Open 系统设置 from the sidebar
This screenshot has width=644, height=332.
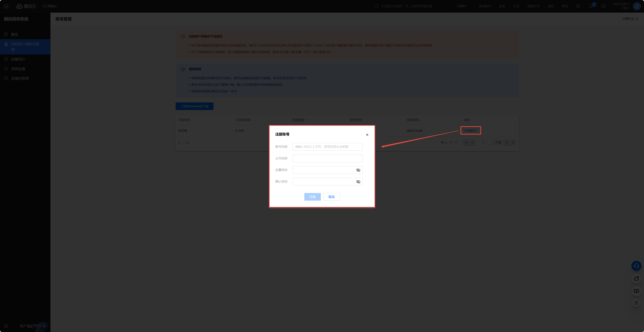tap(18, 69)
